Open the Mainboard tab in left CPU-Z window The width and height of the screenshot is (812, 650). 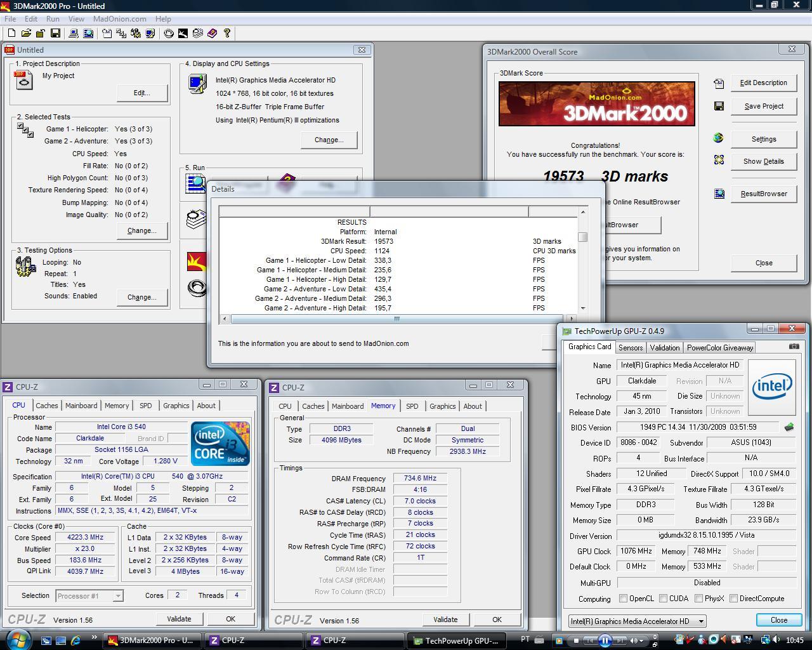coord(81,406)
